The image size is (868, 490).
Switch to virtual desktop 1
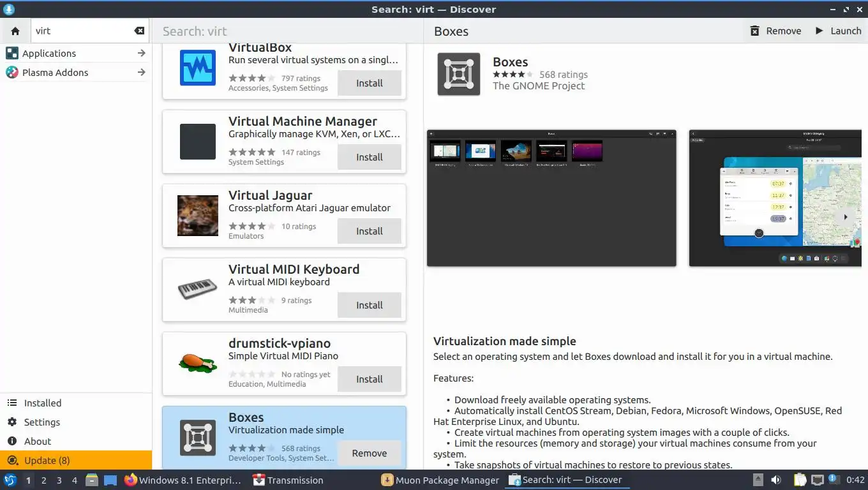coord(28,480)
